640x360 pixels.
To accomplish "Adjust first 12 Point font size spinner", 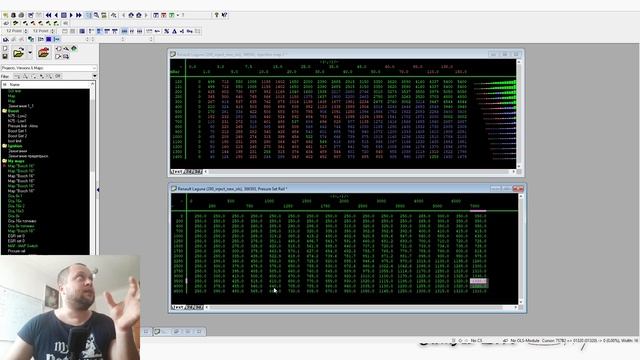I will click(x=26, y=31).
